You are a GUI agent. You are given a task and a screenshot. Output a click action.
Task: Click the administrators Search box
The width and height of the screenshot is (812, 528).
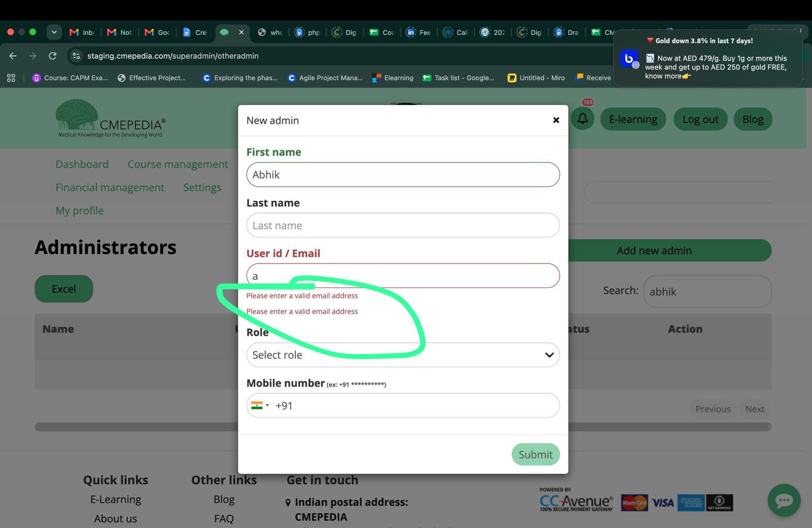707,291
